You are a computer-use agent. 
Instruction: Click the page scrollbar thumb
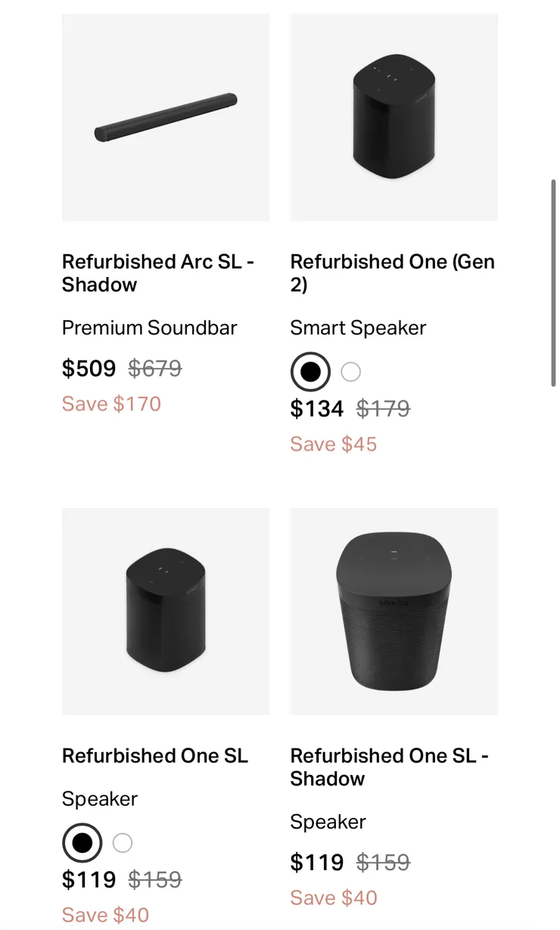pos(554,283)
